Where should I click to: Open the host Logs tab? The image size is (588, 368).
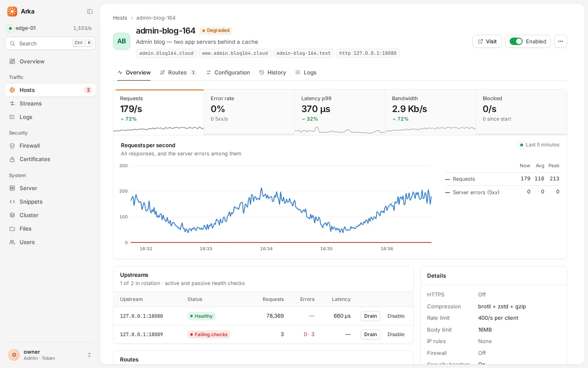click(306, 72)
